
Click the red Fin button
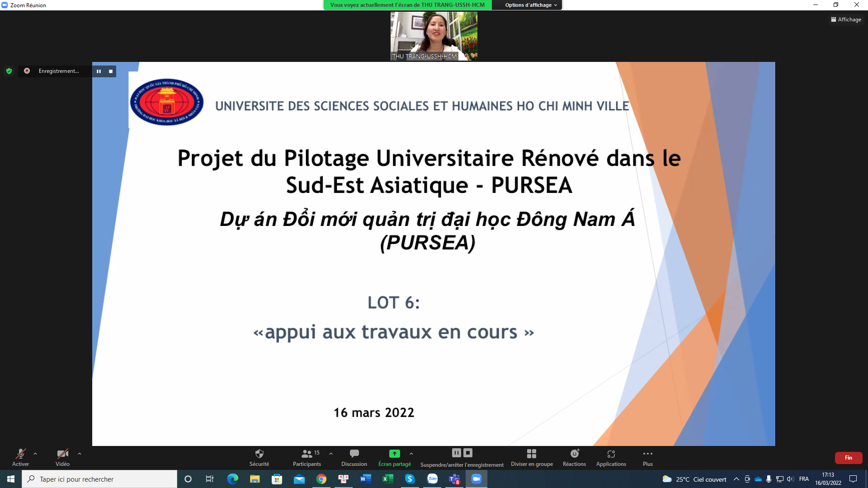pyautogui.click(x=848, y=458)
